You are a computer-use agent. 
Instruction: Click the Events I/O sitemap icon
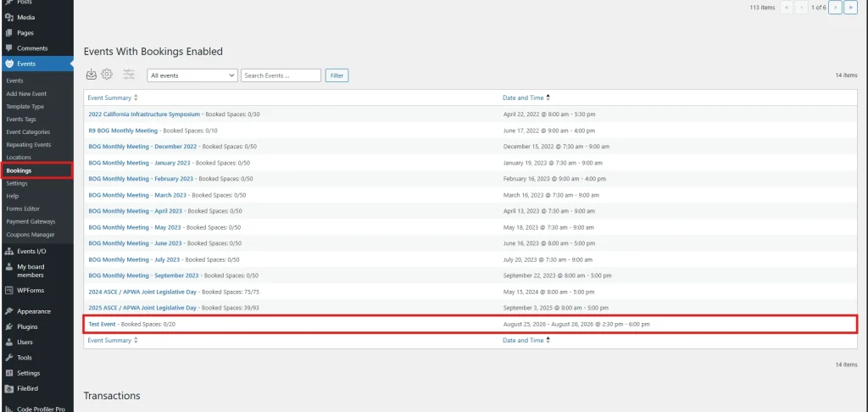pos(8,251)
